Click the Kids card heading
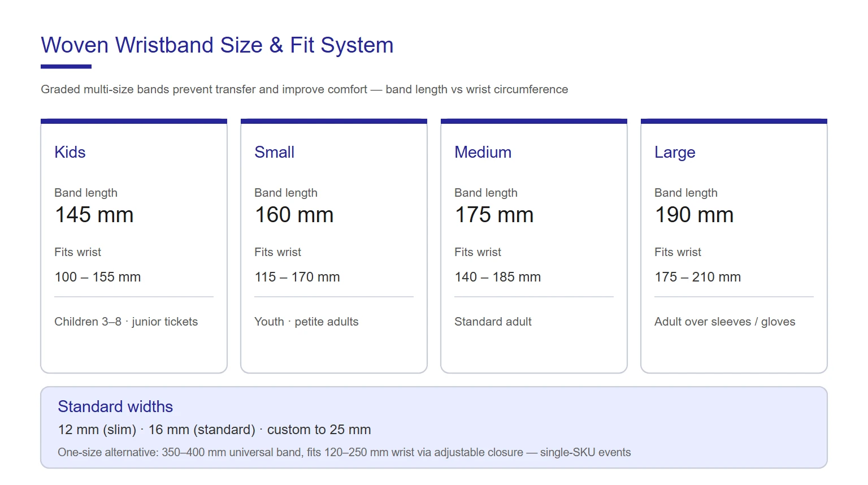Image resolution: width=868 pixels, height=485 pixels. (x=70, y=152)
